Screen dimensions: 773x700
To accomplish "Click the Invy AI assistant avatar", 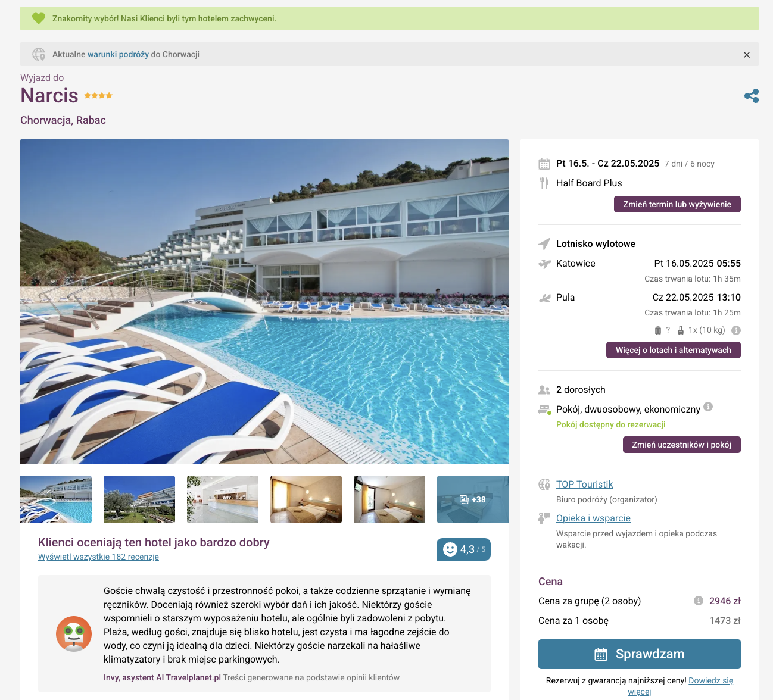I will click(74, 634).
